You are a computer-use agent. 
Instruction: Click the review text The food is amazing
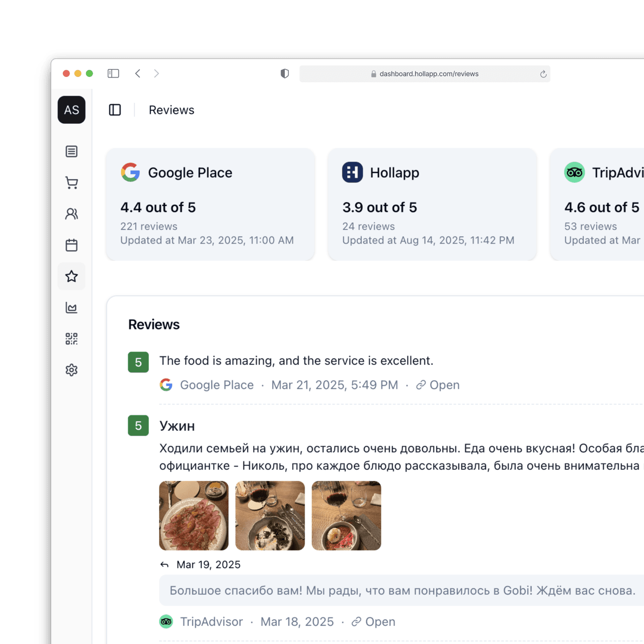(296, 361)
